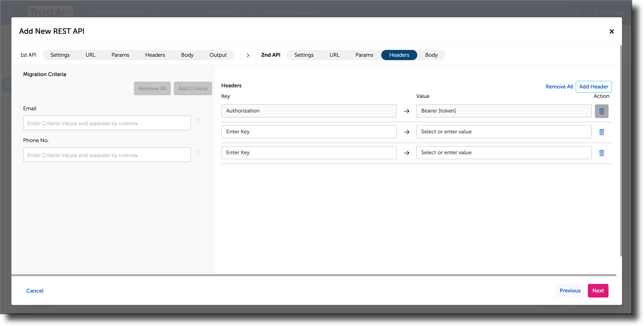
Task: Click the second row Enter Key field
Action: point(309,132)
